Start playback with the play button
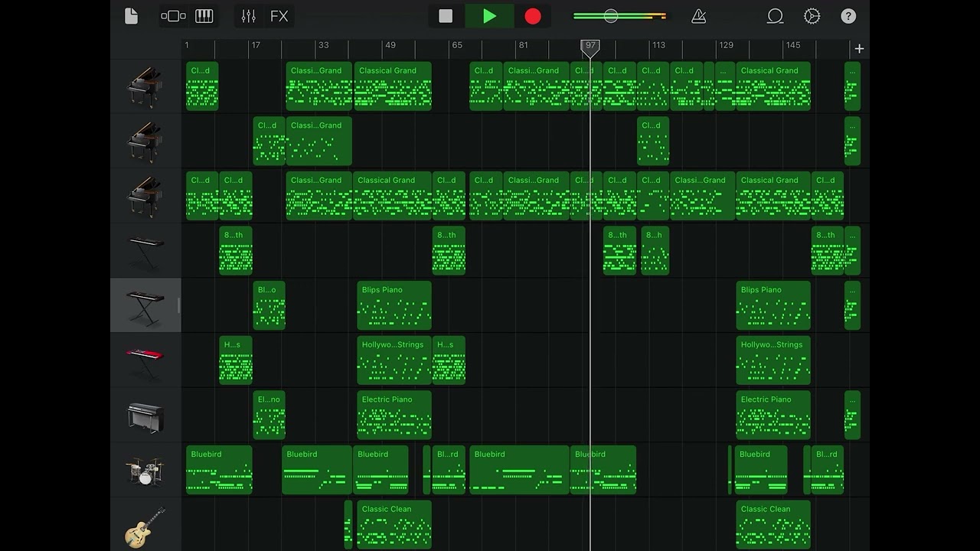This screenshot has height=551, width=980. 489,15
